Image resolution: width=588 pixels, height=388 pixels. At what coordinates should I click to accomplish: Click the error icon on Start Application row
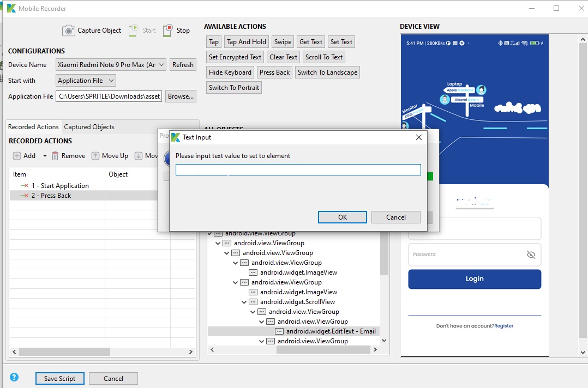tap(25, 186)
